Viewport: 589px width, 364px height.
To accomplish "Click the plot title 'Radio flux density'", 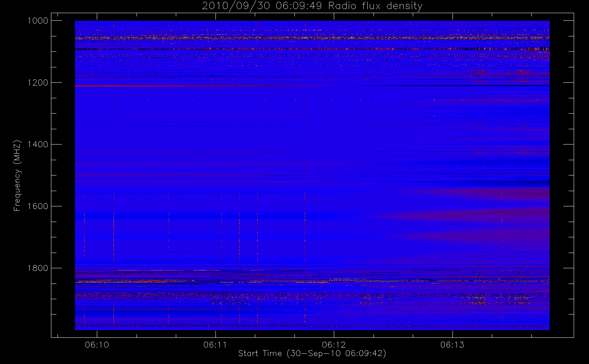I will coord(312,6).
